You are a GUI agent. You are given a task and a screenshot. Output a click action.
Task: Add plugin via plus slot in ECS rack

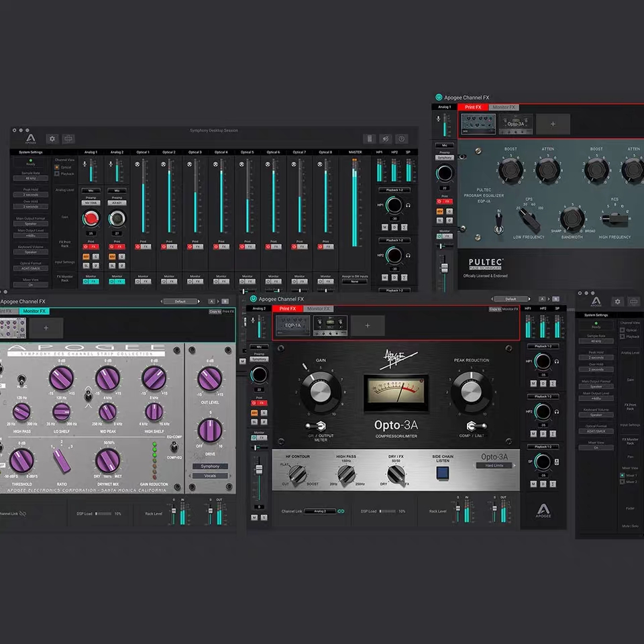[x=46, y=328]
